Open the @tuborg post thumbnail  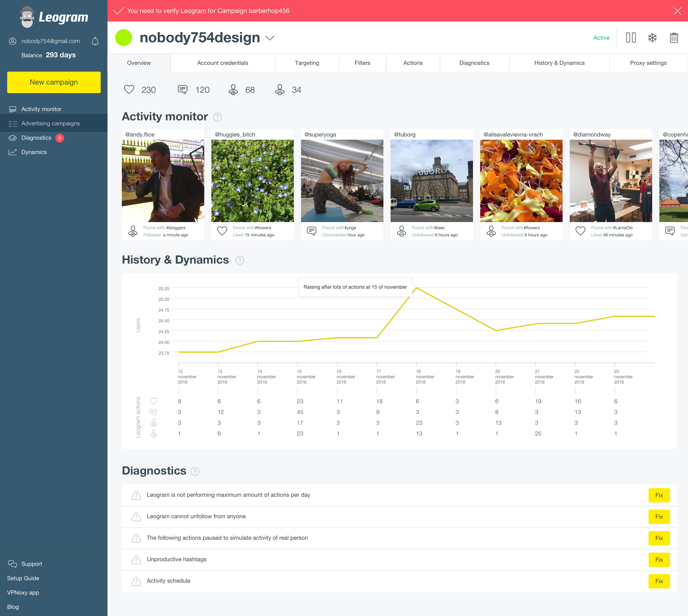coord(431,181)
